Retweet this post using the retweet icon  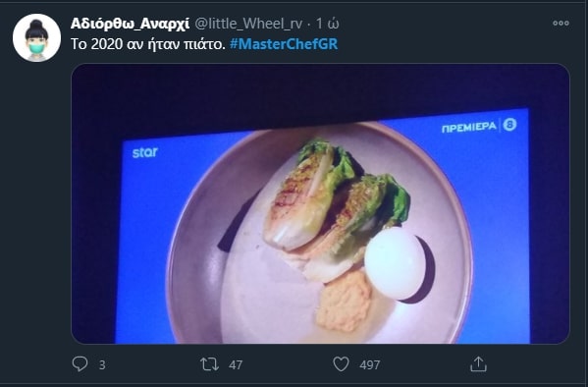[209, 364]
